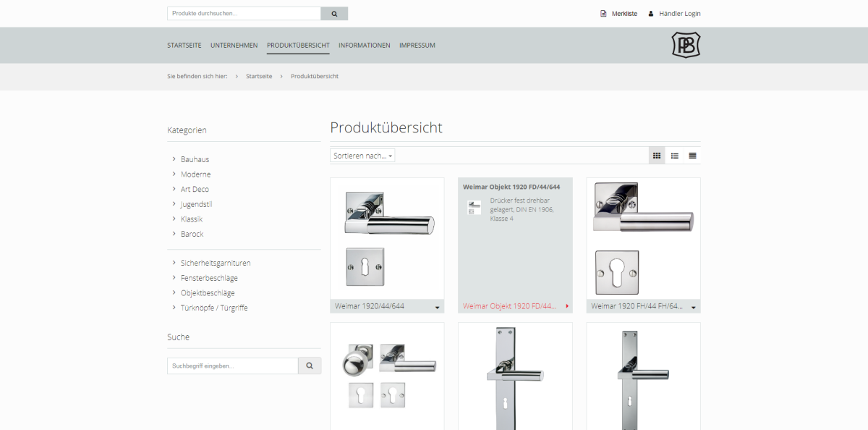Screen dimensions: 868x430
Task: Click the Weimar 1920 FH/44 caption text
Action: 637,306
